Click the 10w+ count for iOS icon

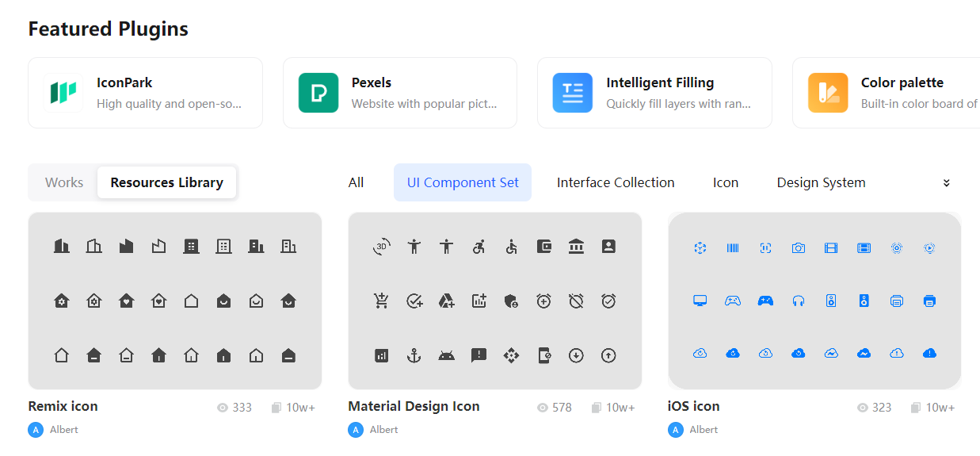[940, 408]
